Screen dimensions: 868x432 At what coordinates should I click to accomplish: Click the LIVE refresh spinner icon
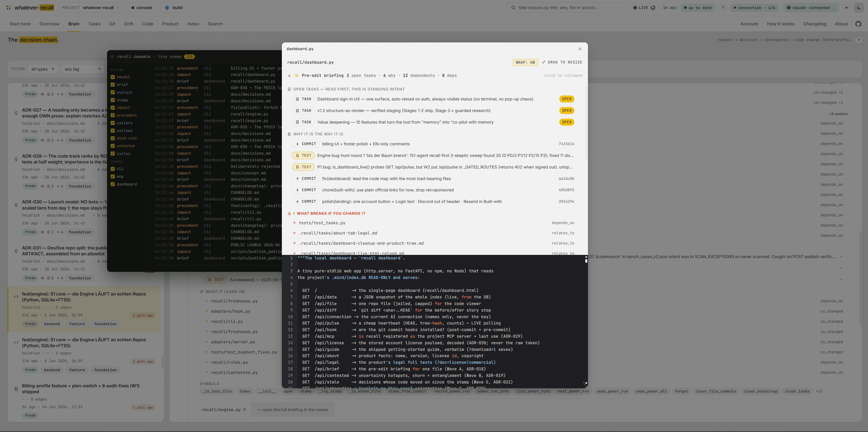(653, 8)
